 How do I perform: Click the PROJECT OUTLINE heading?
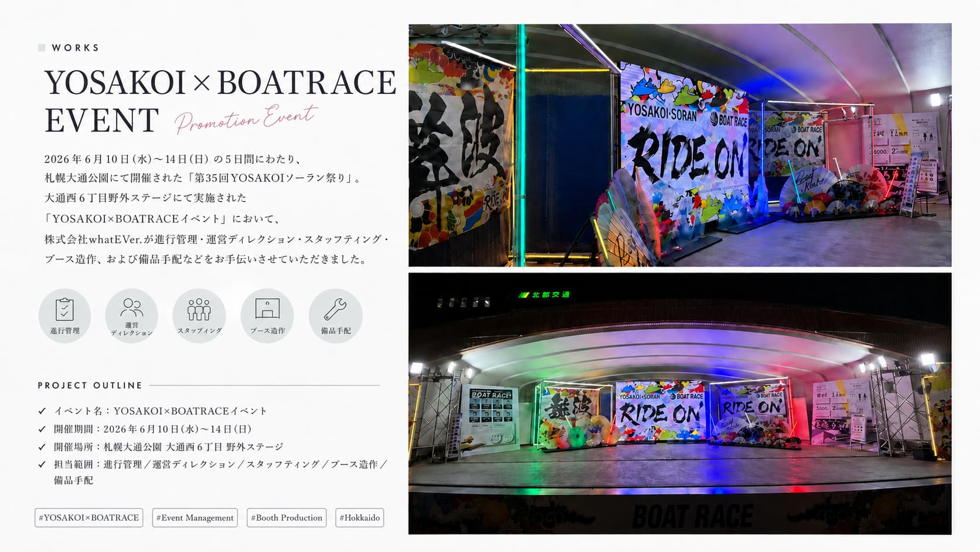point(90,385)
